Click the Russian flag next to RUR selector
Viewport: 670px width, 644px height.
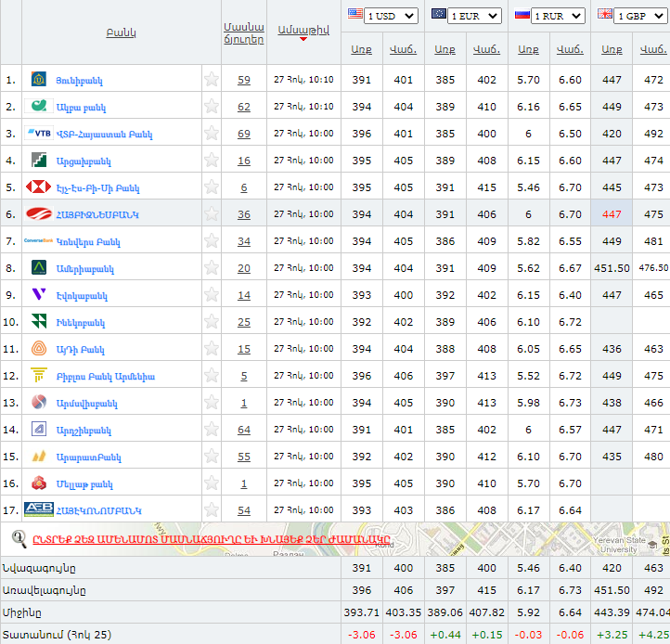[522, 15]
